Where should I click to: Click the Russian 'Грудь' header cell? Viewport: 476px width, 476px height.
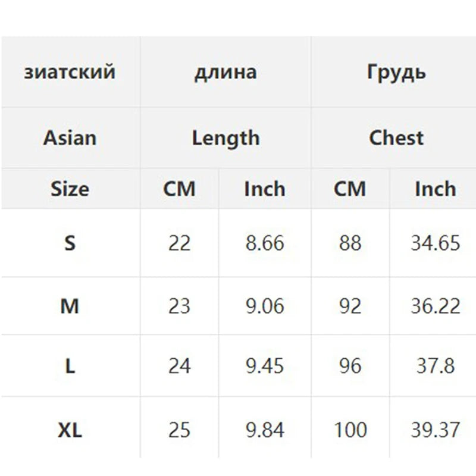coord(396,73)
